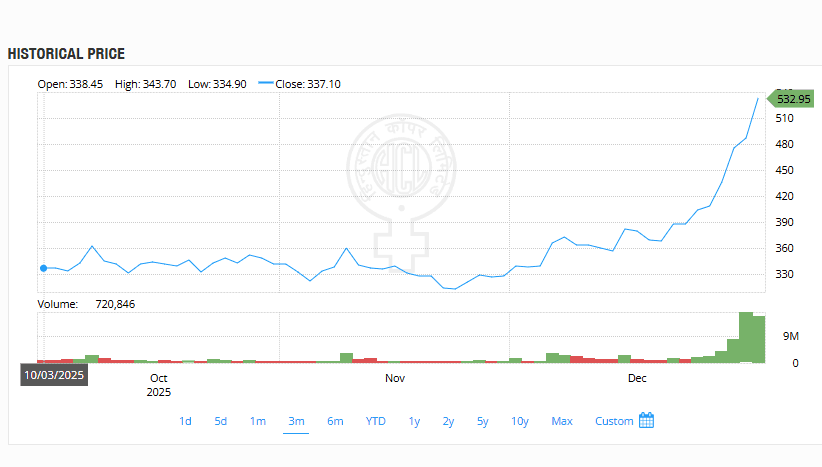Image resolution: width=822 pixels, height=467 pixels.
Task: Switch chart to 2y range
Action: pos(448,421)
